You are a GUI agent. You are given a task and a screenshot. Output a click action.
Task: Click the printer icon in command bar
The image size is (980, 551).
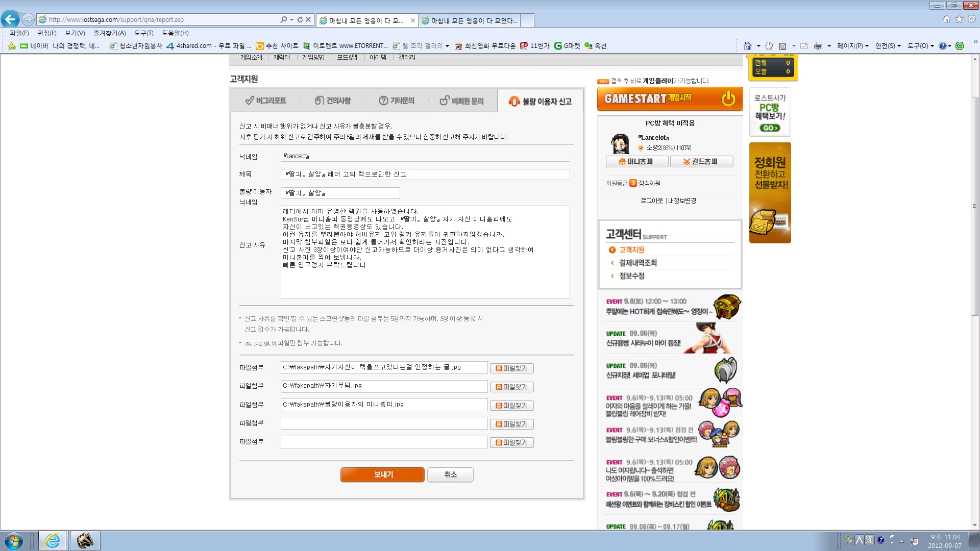point(818,46)
